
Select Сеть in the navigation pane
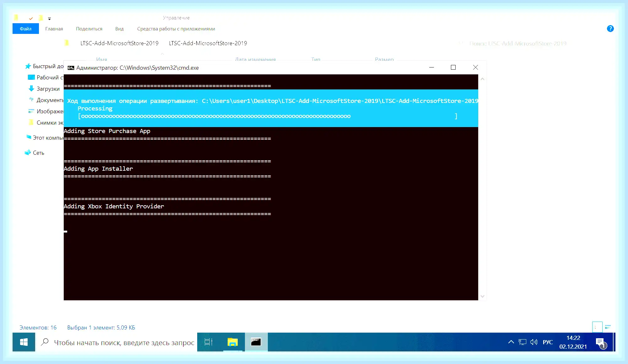click(x=35, y=153)
